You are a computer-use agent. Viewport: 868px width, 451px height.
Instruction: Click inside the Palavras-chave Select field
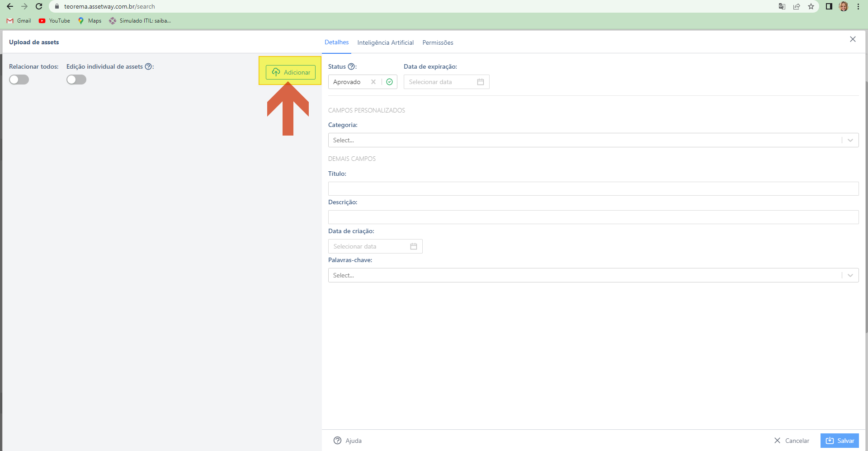point(593,275)
